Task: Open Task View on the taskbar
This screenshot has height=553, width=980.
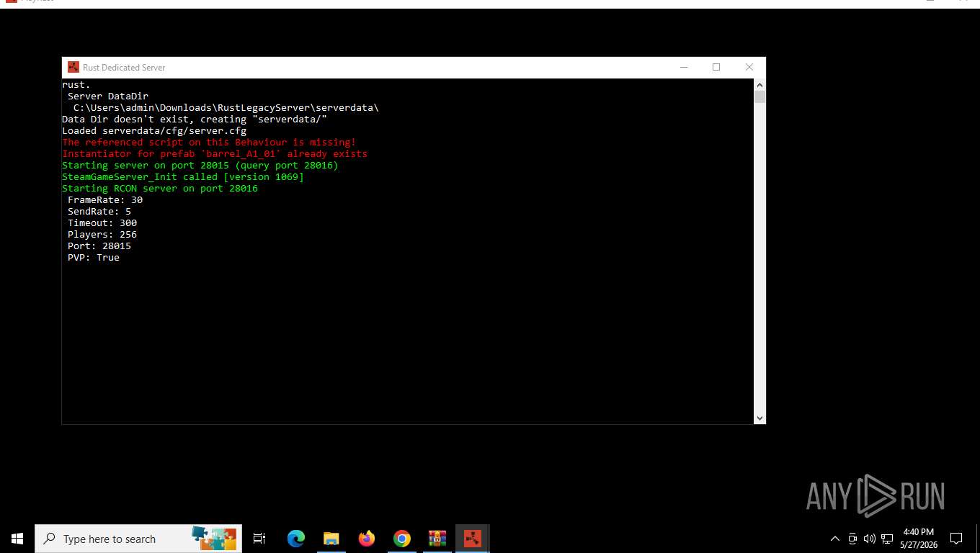Action: pyautogui.click(x=259, y=539)
